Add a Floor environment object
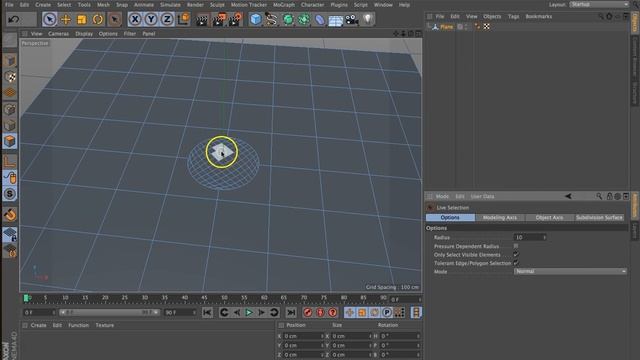Image resolution: width=640 pixels, height=360 pixels. coord(336,20)
